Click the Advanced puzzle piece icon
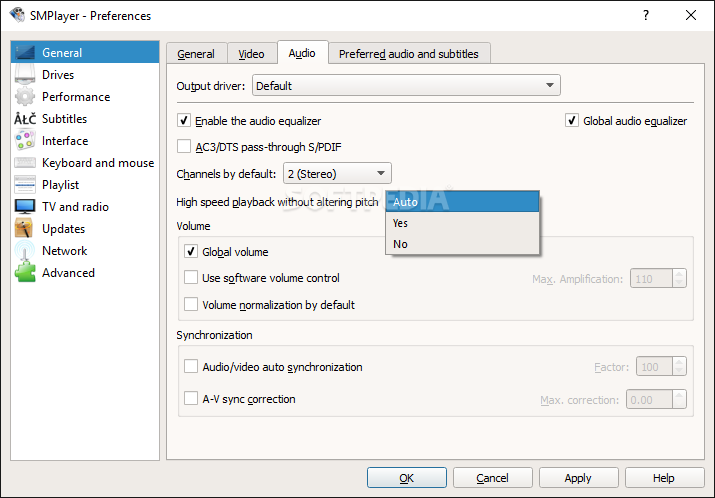 tap(25, 272)
